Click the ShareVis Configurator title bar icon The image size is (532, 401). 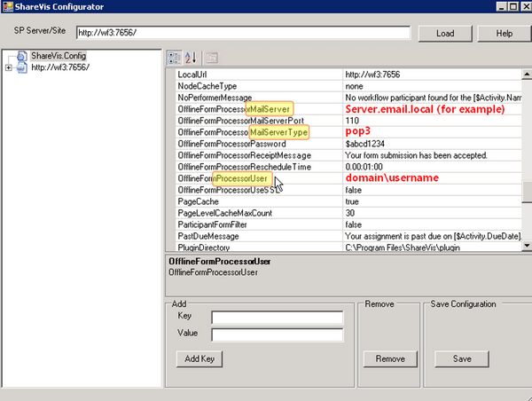coord(7,6)
